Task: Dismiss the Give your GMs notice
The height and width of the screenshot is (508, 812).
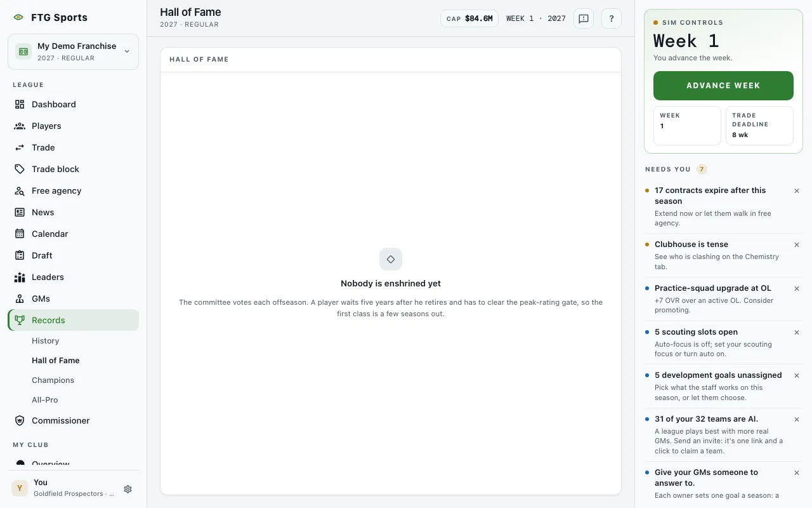Action: pyautogui.click(x=797, y=472)
